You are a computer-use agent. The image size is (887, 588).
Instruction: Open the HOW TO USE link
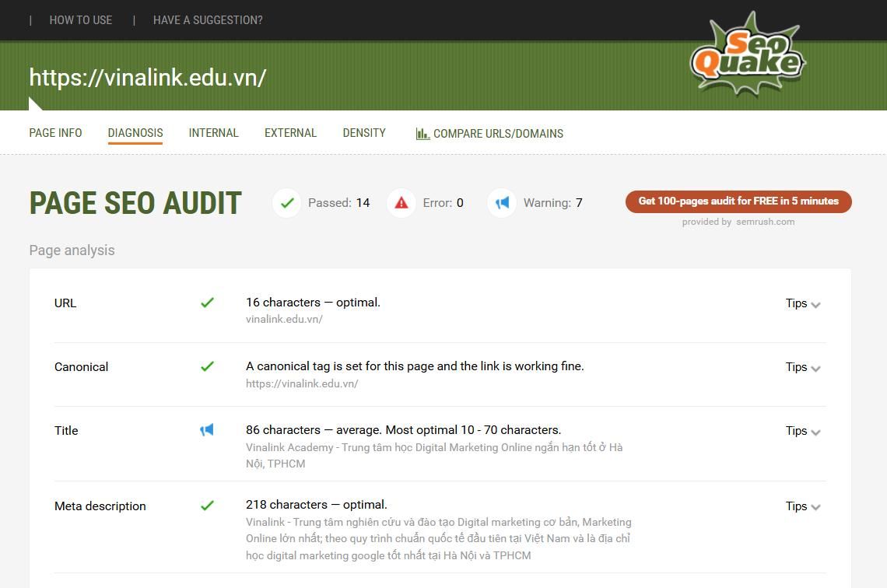[81, 20]
